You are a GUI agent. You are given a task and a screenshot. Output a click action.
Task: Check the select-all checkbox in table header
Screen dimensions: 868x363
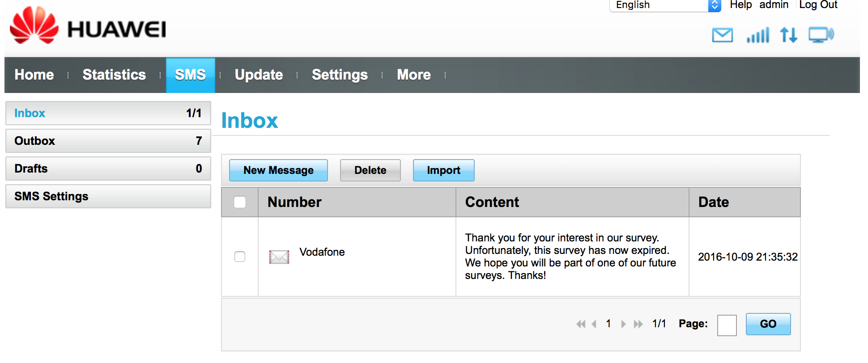coord(240,202)
